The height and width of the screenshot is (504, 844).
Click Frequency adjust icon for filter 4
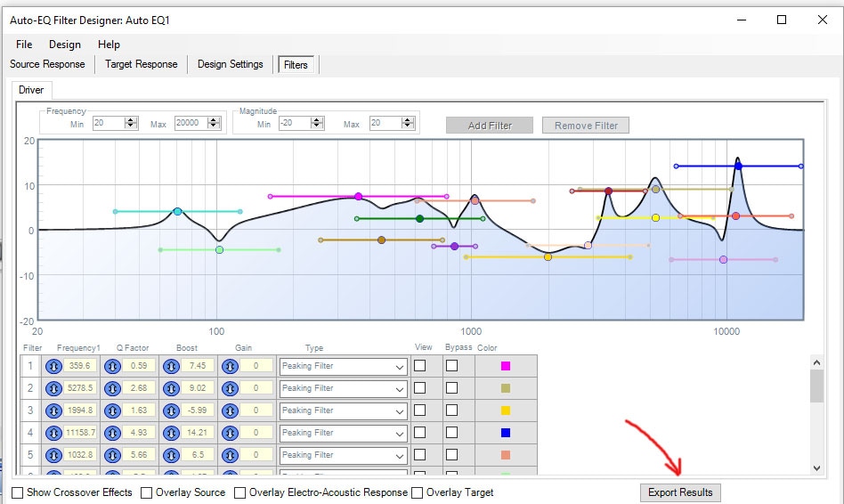(53, 433)
